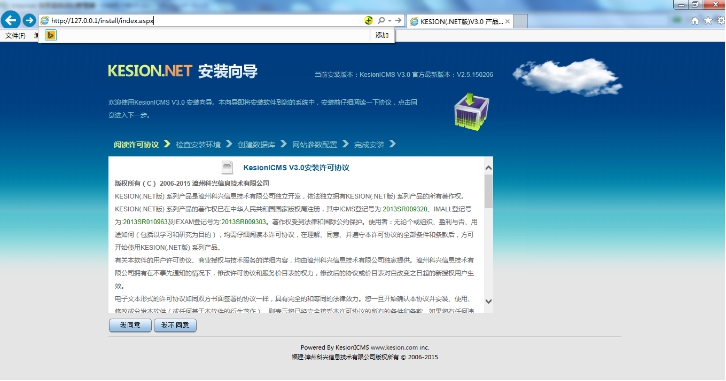726x381 pixels.
Task: Click registration number 2013SR010863
Action: tap(145, 222)
